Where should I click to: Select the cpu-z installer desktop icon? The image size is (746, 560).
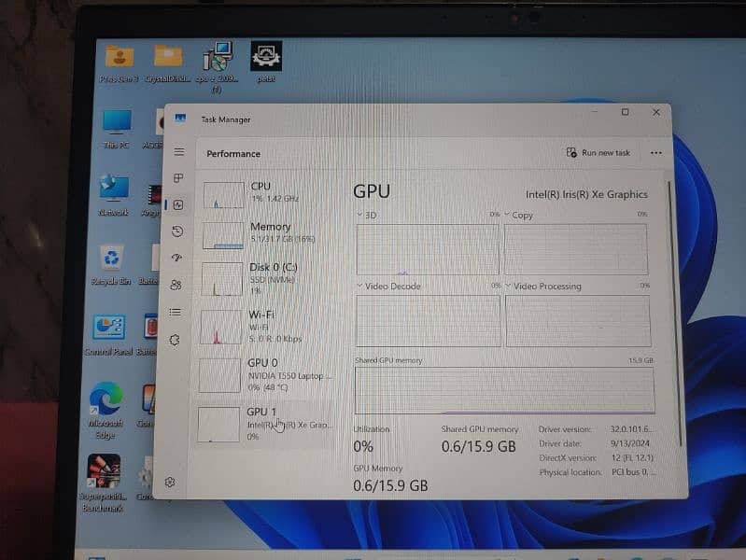point(217,67)
